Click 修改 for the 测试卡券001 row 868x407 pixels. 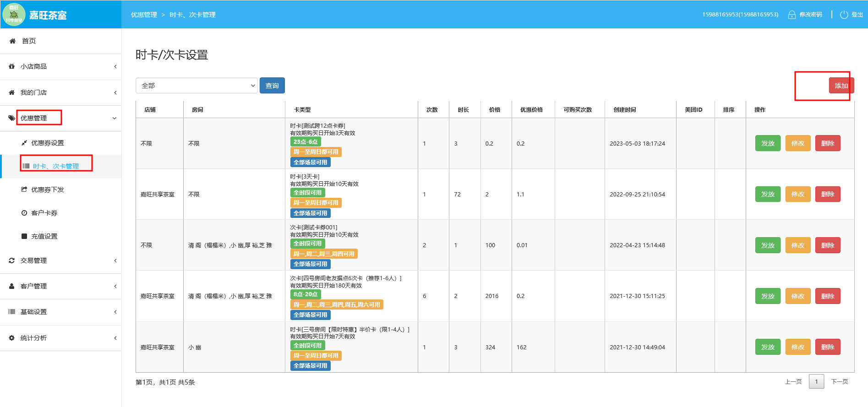click(798, 245)
